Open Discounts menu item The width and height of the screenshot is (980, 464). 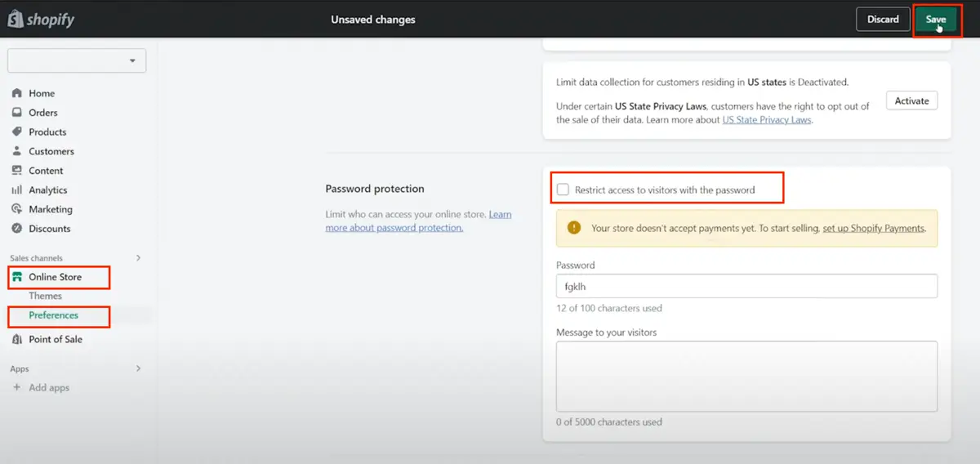pyautogui.click(x=50, y=229)
